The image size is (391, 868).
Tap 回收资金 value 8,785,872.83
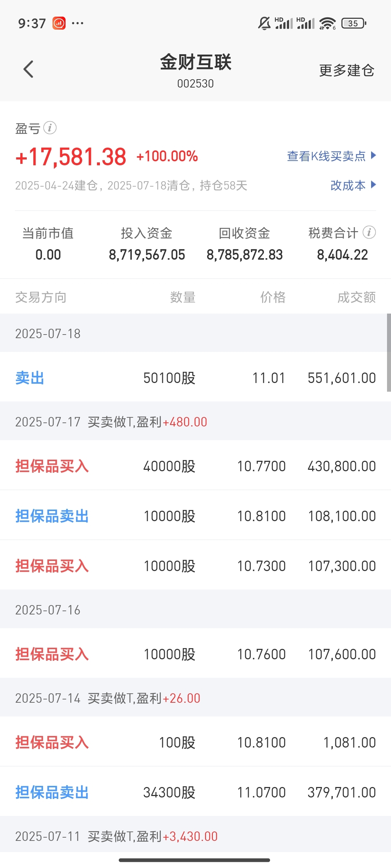click(245, 255)
